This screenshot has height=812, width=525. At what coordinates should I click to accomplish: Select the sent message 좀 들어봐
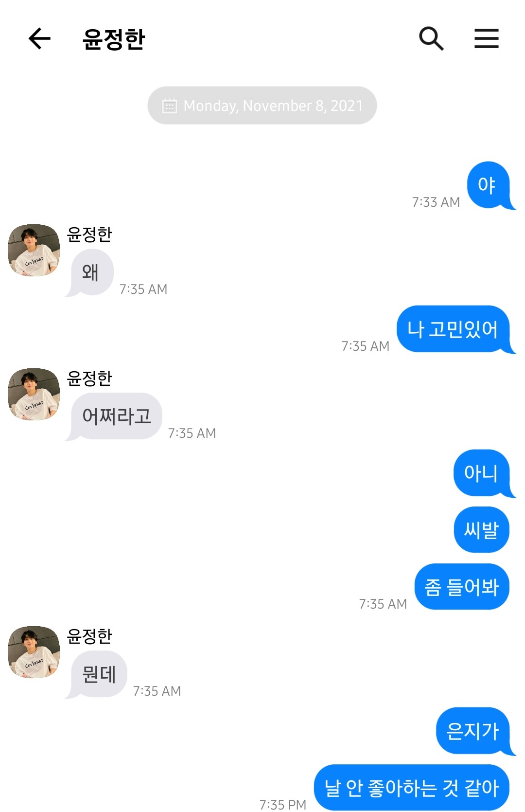point(461,587)
